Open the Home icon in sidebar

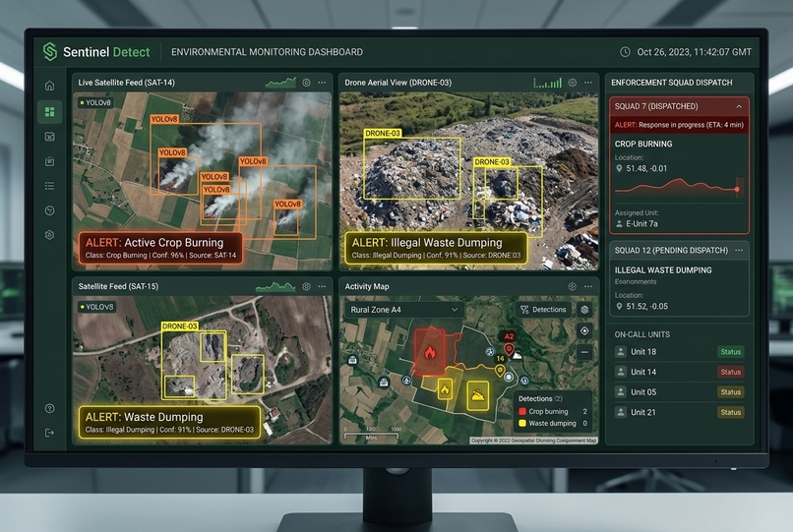coord(49,86)
